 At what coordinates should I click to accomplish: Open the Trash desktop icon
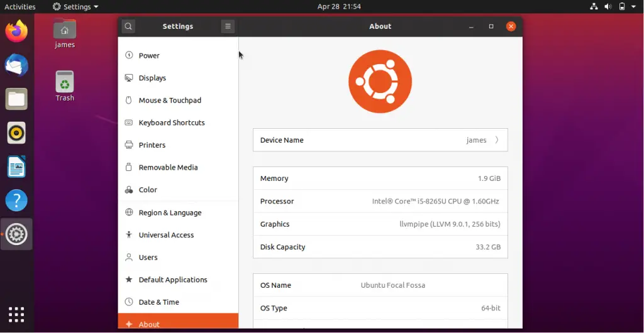[65, 86]
